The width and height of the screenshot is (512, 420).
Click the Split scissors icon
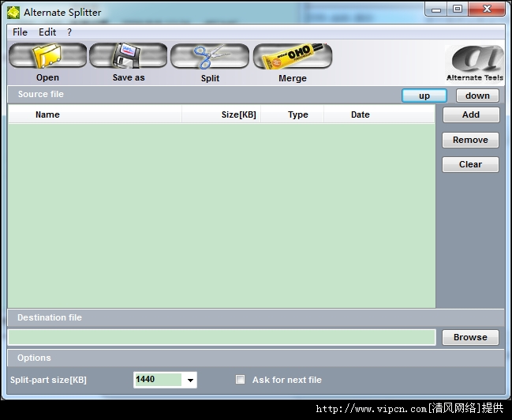tap(210, 56)
